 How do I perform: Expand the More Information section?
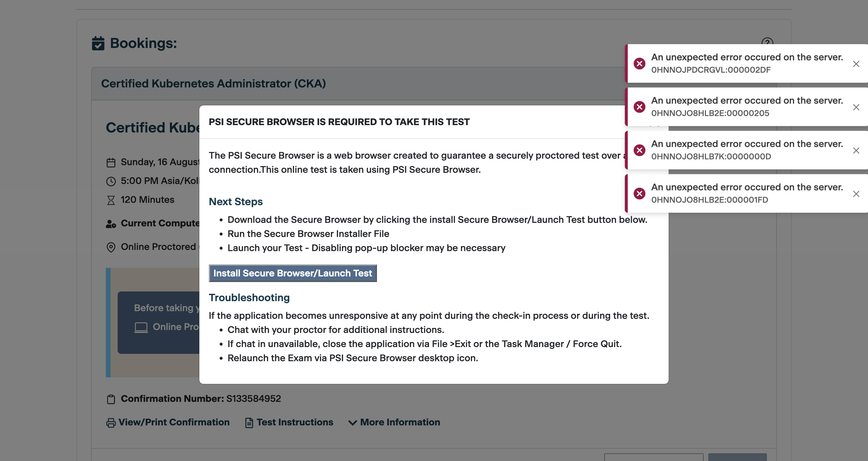pyautogui.click(x=400, y=422)
